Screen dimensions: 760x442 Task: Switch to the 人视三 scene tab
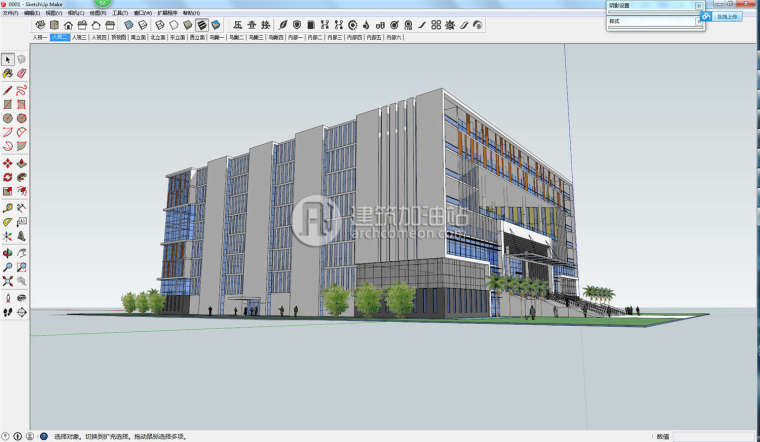pos(78,37)
